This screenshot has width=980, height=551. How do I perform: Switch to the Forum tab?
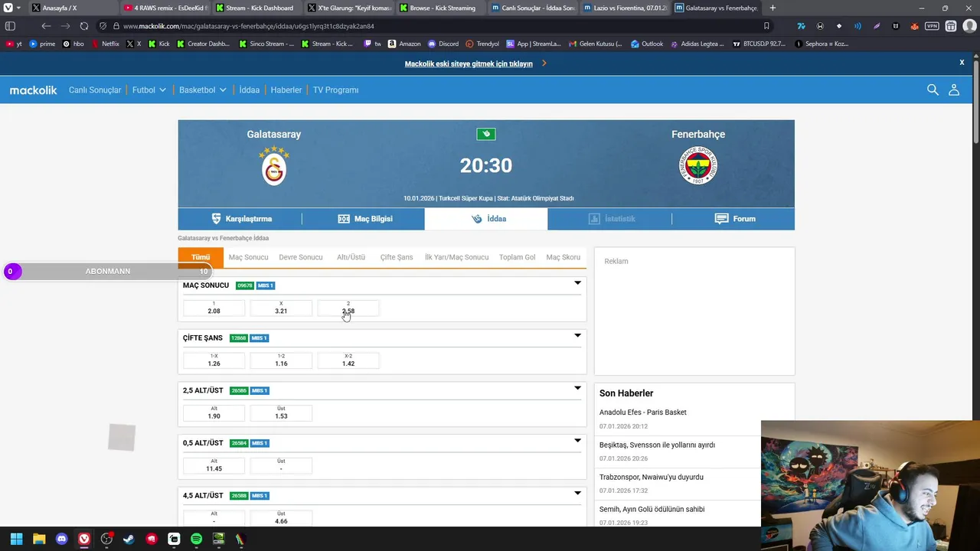[x=733, y=219]
